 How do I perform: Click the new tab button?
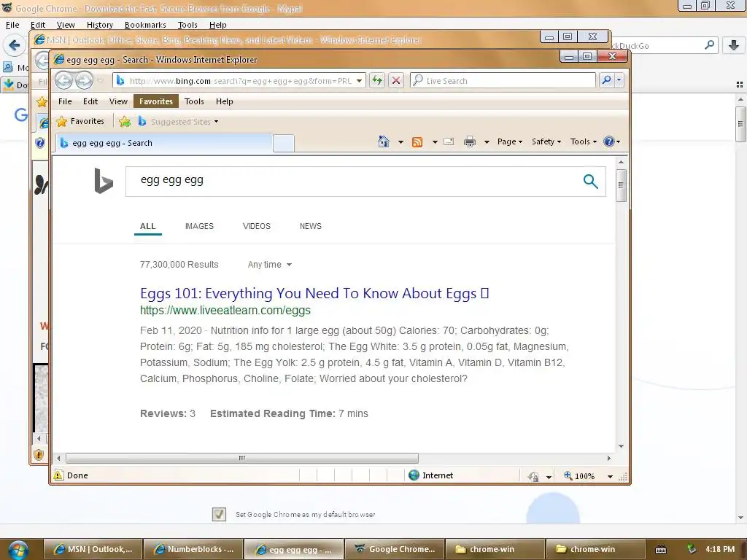(284, 144)
